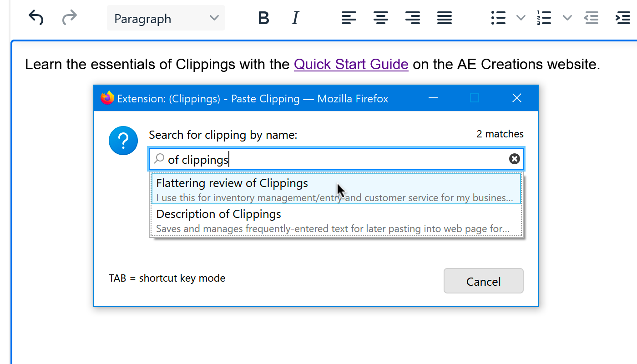
Task: Justify the text
Action: click(x=445, y=18)
